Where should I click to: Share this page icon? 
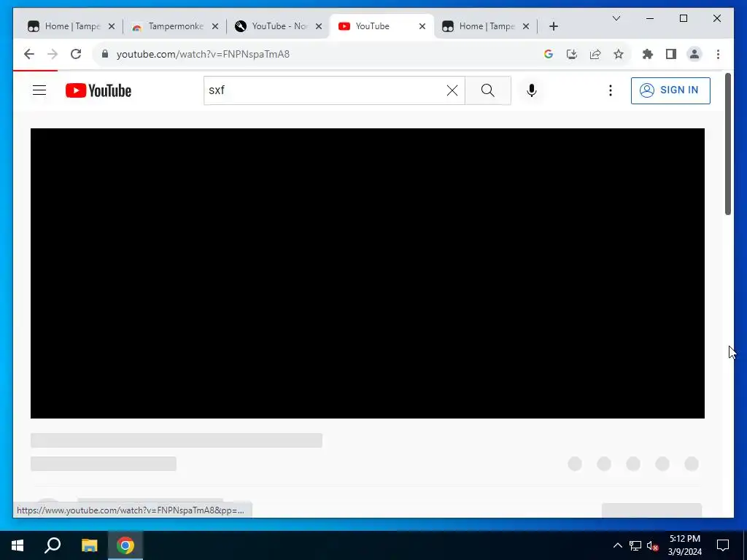pos(595,54)
